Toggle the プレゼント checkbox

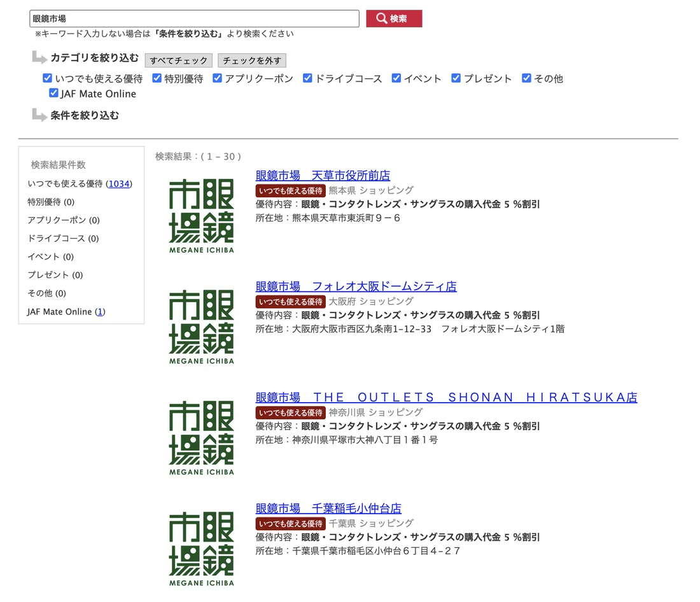[456, 78]
